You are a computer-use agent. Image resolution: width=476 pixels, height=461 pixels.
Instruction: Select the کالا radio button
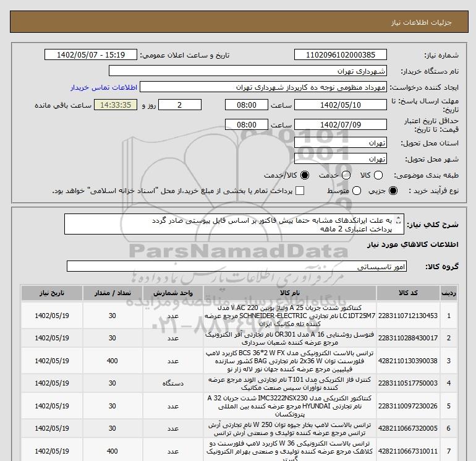tap(378, 175)
